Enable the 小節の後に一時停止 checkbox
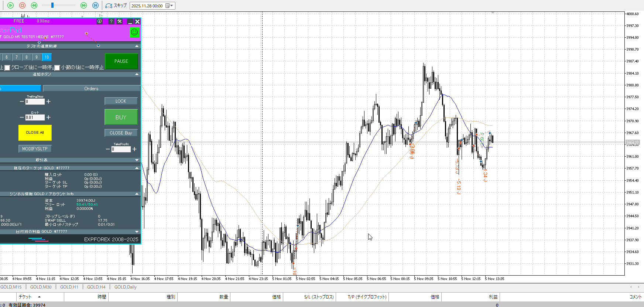This screenshot has height=307, width=644. [57, 68]
